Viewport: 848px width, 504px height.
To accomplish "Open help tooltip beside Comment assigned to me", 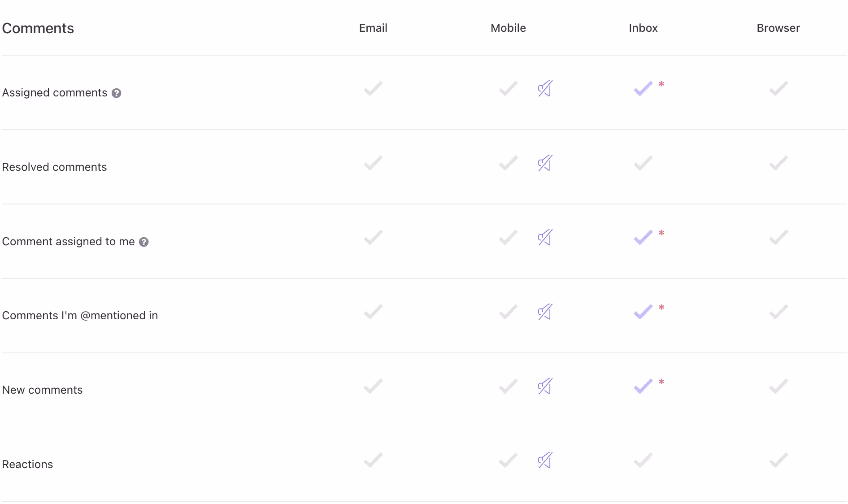I will [144, 242].
